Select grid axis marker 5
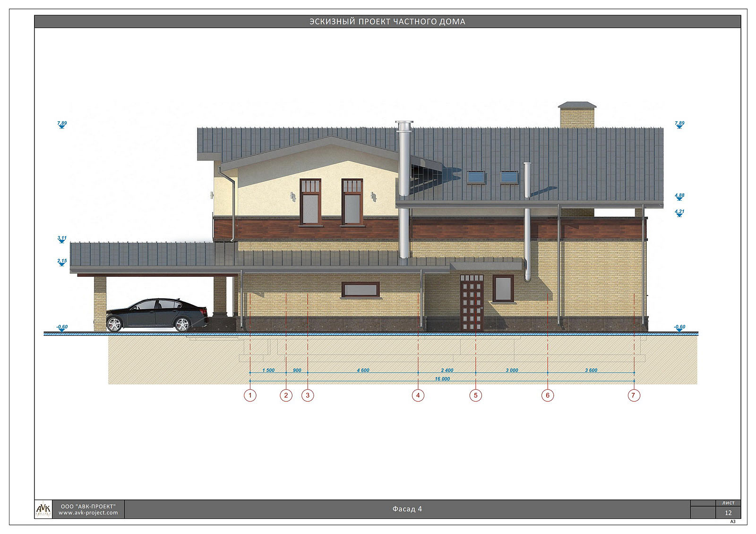The width and height of the screenshot is (756, 534). [x=476, y=395]
